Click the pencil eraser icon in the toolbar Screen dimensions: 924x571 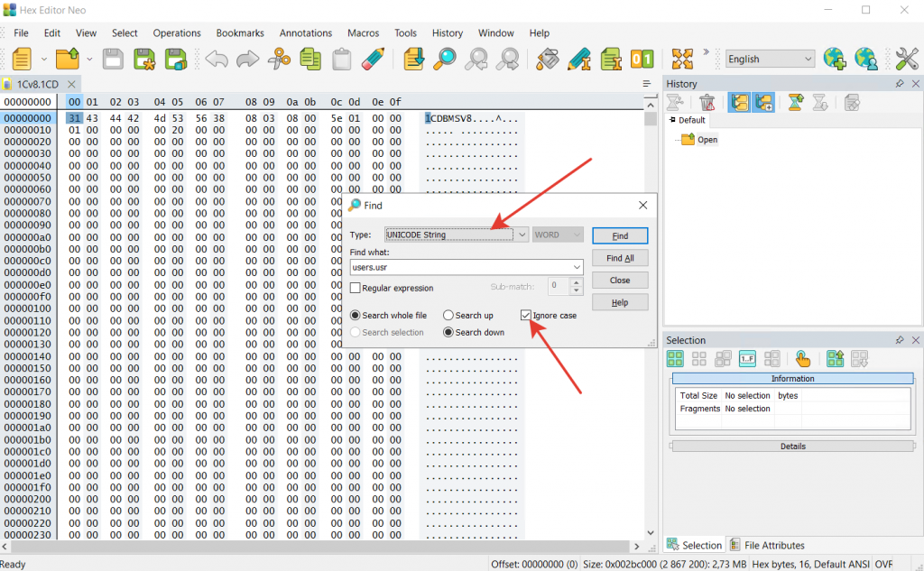373,59
